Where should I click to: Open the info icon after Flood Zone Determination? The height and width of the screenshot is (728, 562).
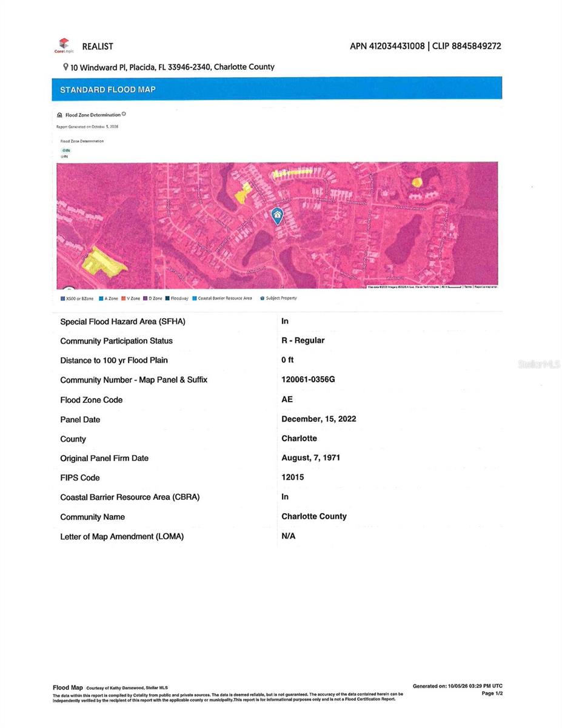click(x=124, y=114)
